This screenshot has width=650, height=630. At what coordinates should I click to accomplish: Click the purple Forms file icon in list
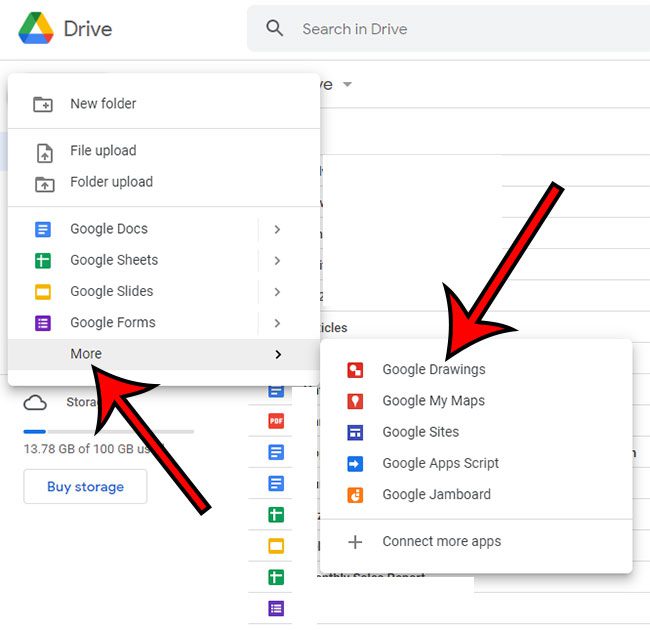pos(276,609)
